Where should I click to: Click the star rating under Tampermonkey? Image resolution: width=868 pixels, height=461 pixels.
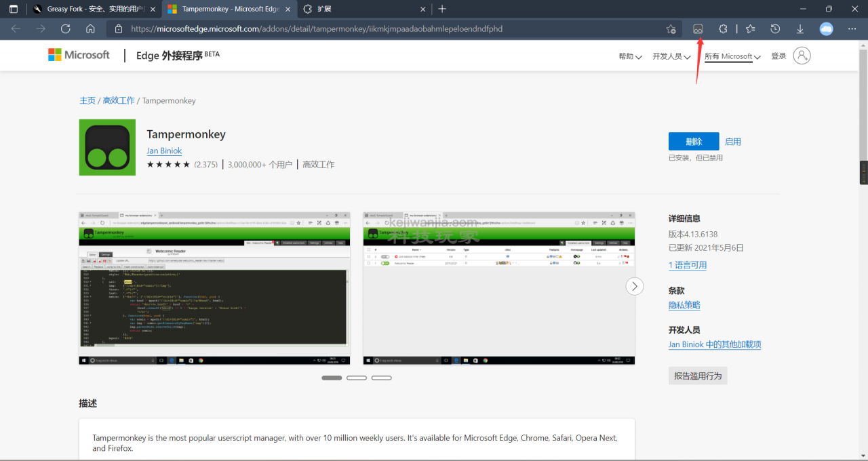(168, 164)
